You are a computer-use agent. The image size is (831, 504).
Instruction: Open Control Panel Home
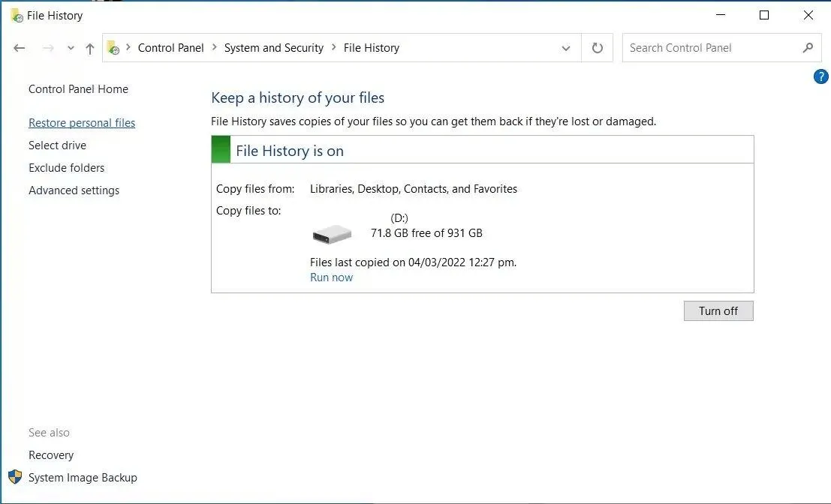pyautogui.click(x=78, y=89)
